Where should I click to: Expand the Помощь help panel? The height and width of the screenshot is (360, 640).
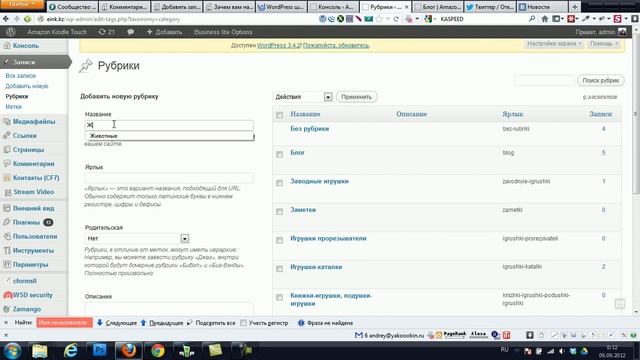tap(604, 43)
